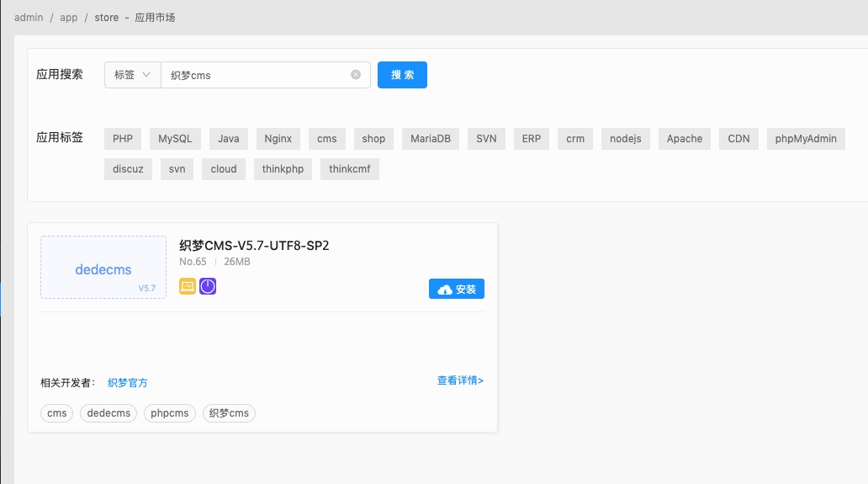This screenshot has height=484, width=868.
Task: Filter by the MySQL tag
Action: tap(175, 138)
